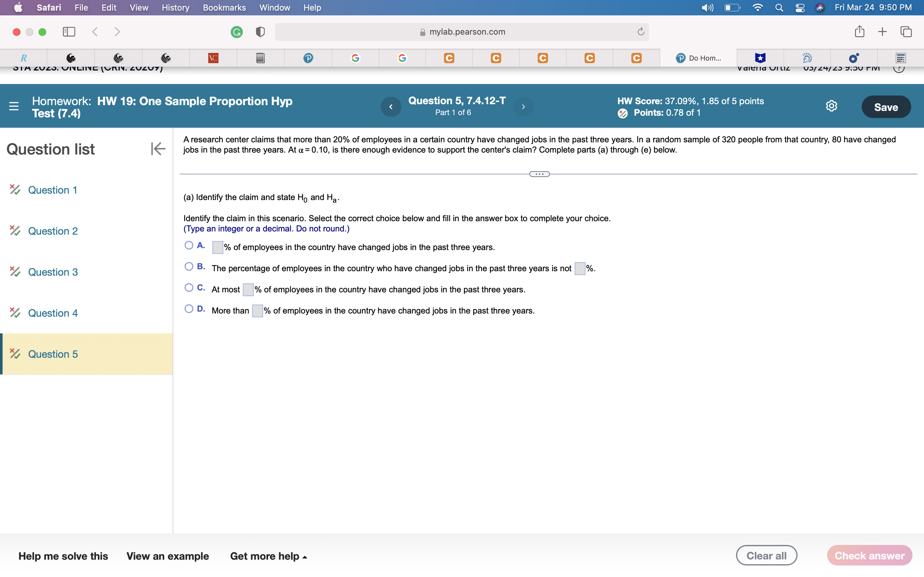Screen dimensions: 924x577
Task: Open a Chegg tab with the orange C icon
Action: [x=449, y=58]
